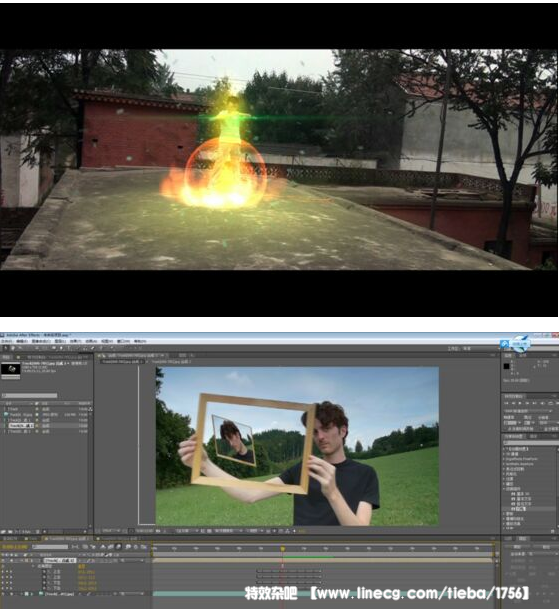Jump to first frame in Preview panel
This screenshot has width=559, height=610.
506,403
